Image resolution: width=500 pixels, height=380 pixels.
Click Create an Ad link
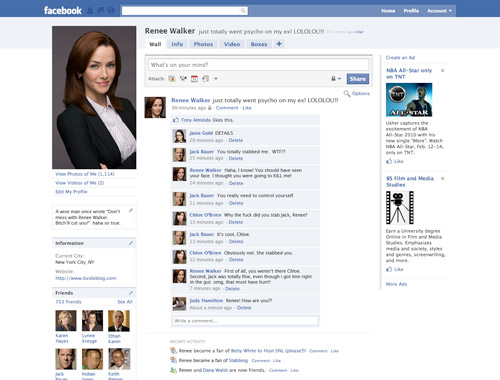400,58
